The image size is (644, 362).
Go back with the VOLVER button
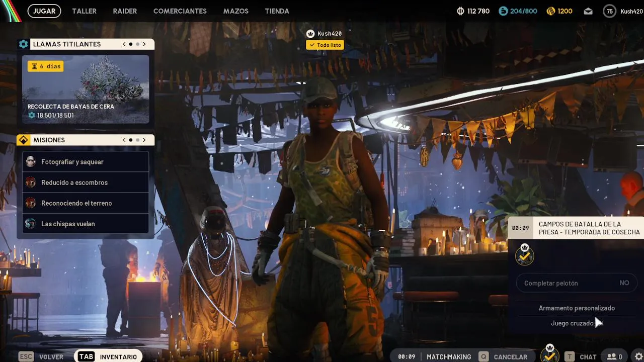pos(51,357)
